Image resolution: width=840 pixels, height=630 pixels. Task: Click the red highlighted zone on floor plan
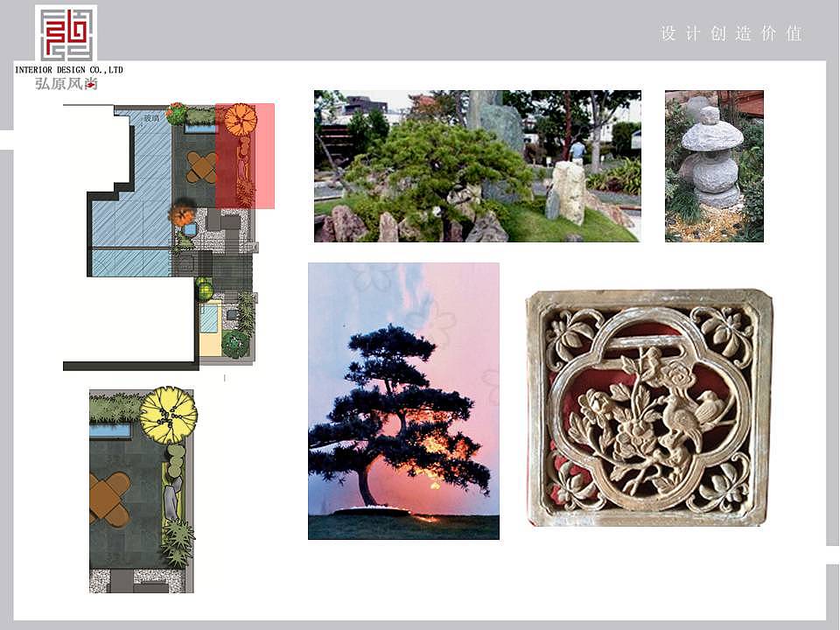coord(245,156)
